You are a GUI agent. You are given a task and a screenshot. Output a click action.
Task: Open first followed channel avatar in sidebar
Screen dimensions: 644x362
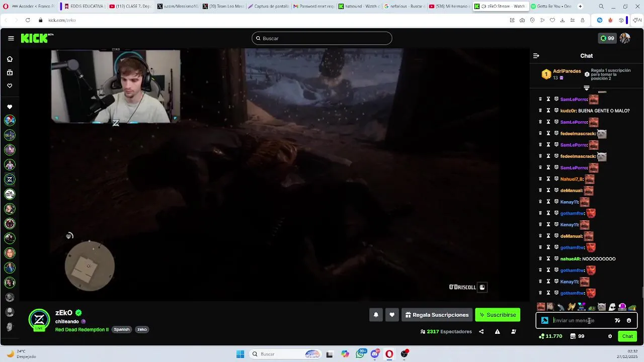pos(10,120)
